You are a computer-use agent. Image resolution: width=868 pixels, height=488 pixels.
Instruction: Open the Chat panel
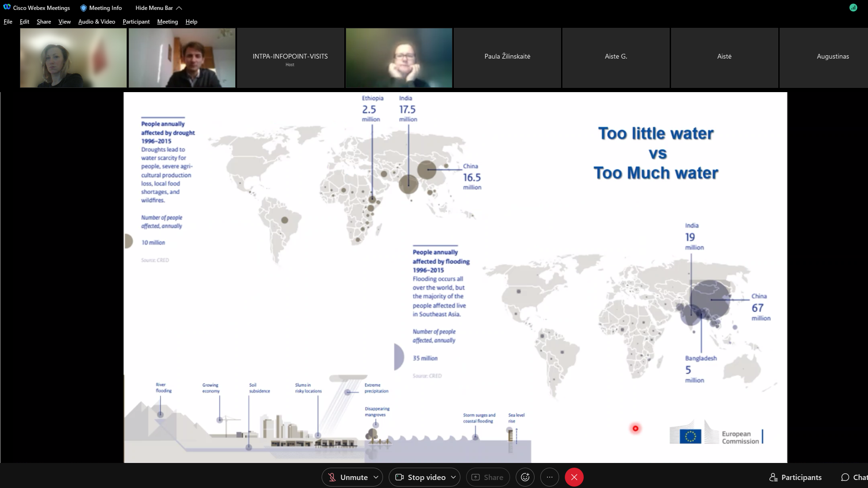click(x=854, y=477)
